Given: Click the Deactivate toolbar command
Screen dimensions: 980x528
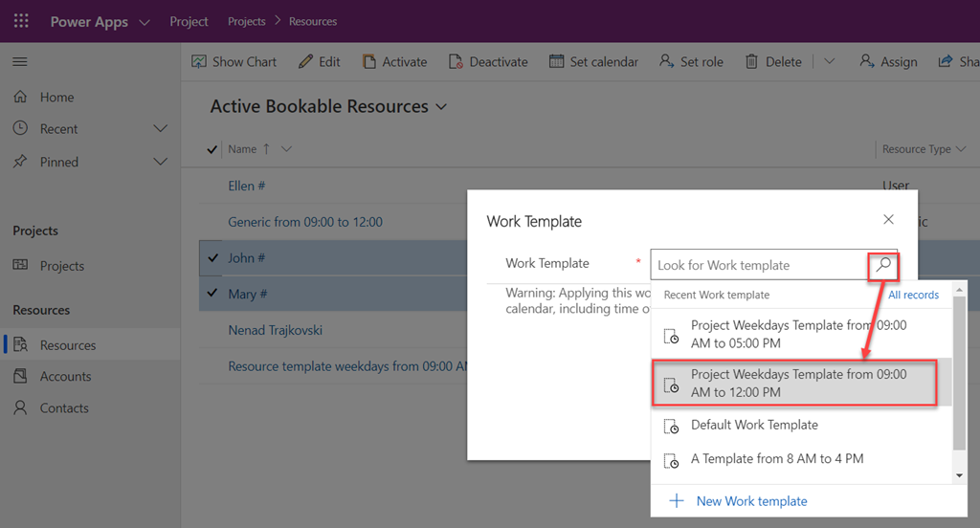Looking at the screenshot, I should tap(488, 62).
